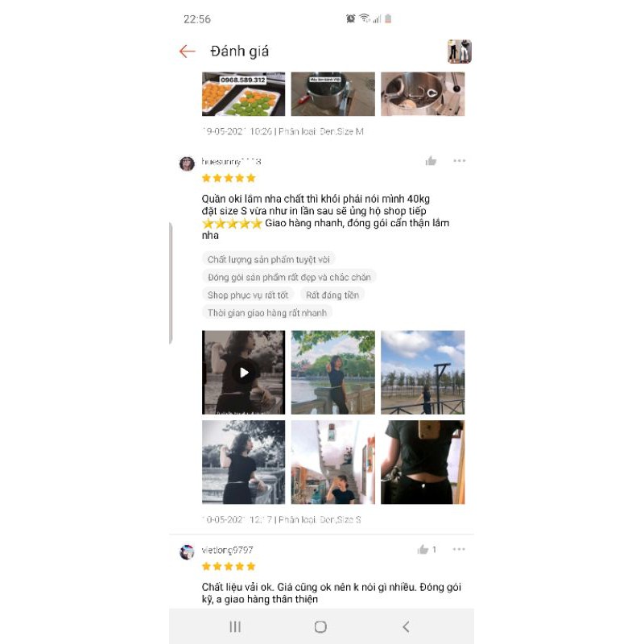This screenshot has height=644, width=644.
Task: Select tag 'Shop phục vụ rất tốt'
Action: click(248, 295)
